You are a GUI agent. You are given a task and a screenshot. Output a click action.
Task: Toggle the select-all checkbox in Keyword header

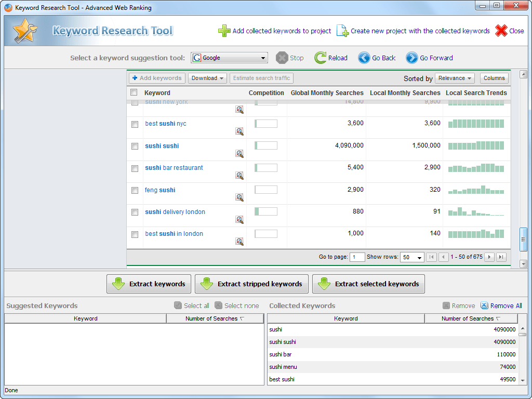point(134,92)
